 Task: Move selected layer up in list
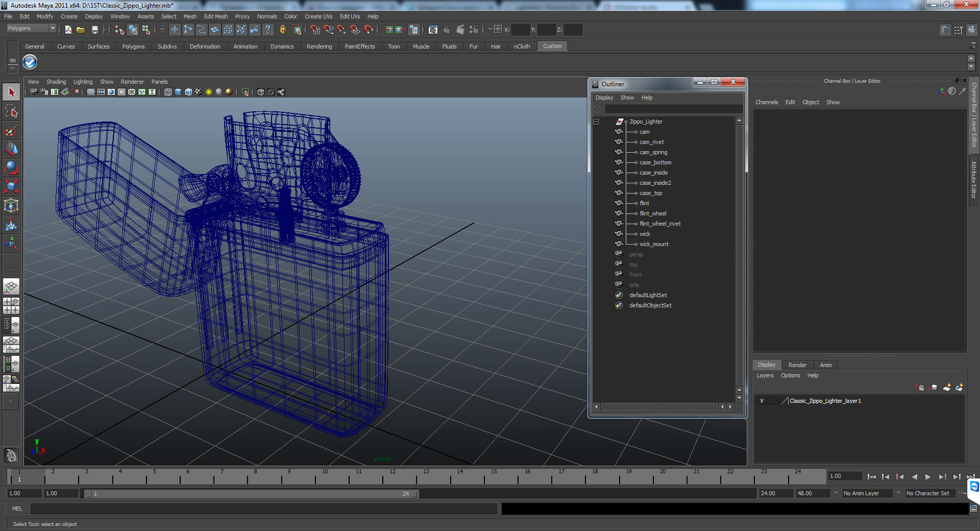point(921,388)
